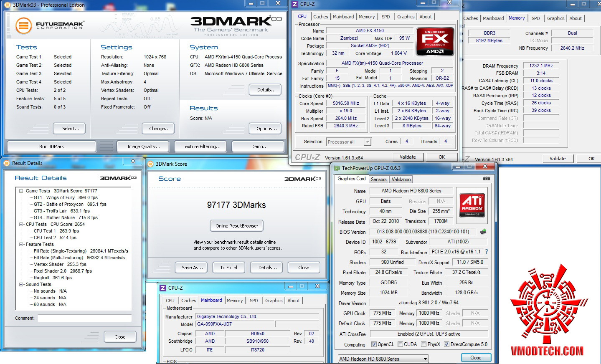Click Bus Interface question mark icon
This screenshot has height=364, width=601.
point(487,252)
